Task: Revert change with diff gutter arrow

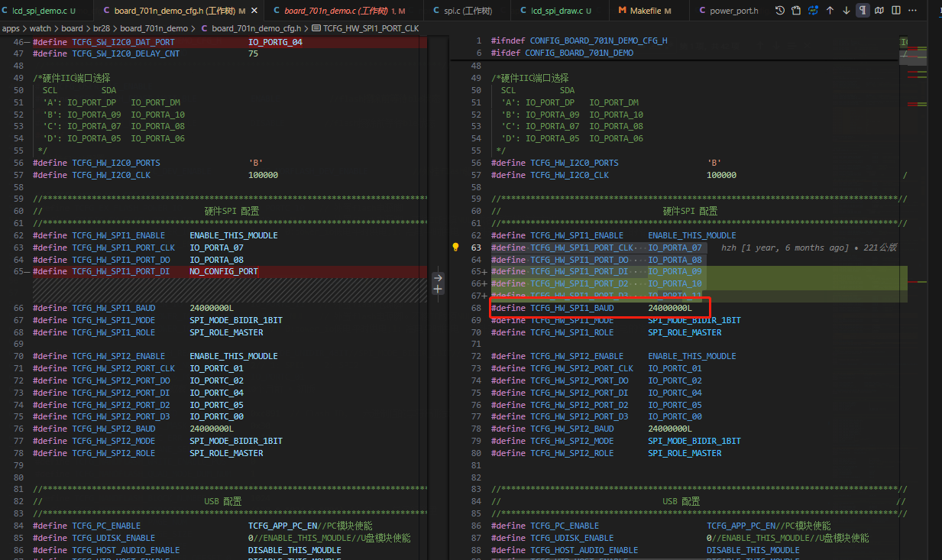Action: click(x=438, y=277)
